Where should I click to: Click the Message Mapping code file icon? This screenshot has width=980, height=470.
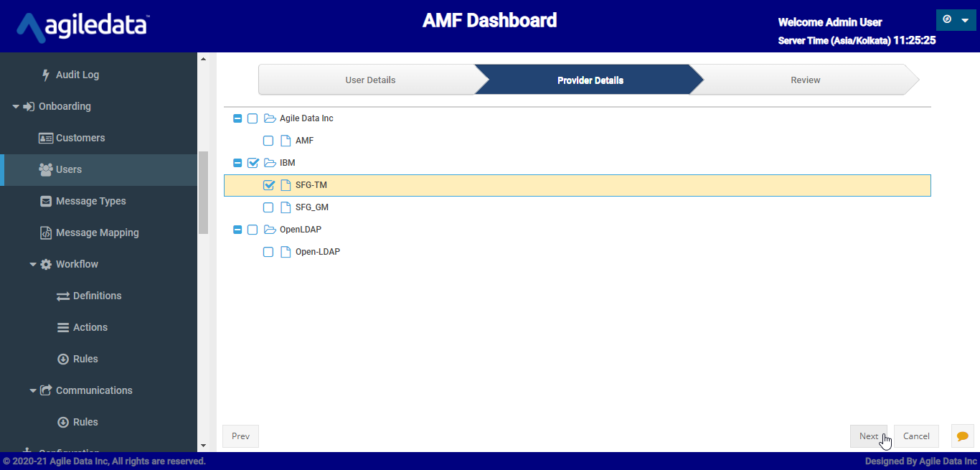[46, 232]
